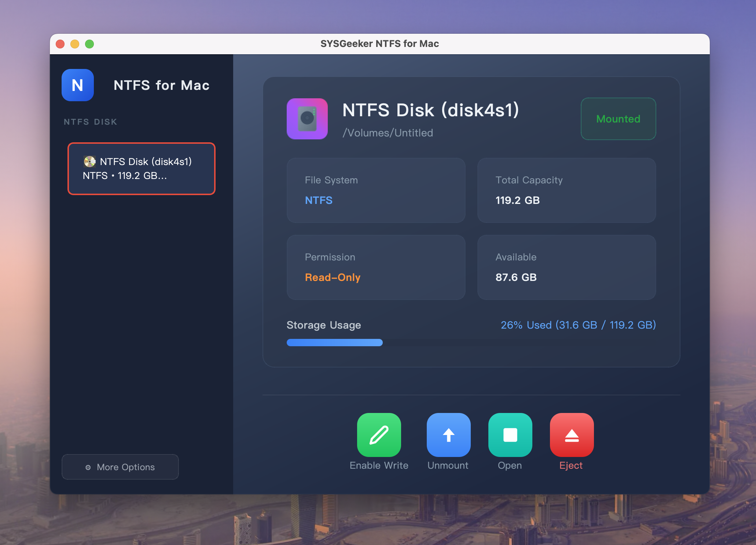This screenshot has width=756, height=545.
Task: Click the Unmount button label
Action: (448, 465)
